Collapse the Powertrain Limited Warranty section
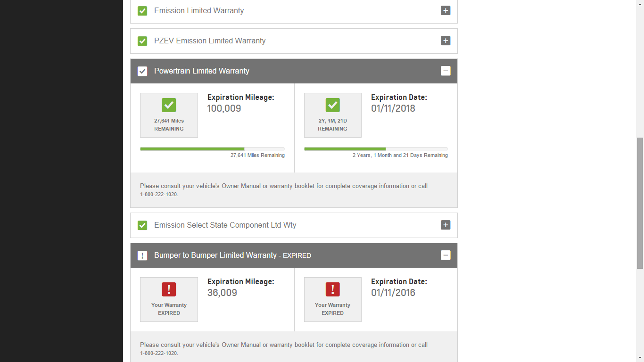Viewport: 644px width, 362px height. point(446,71)
